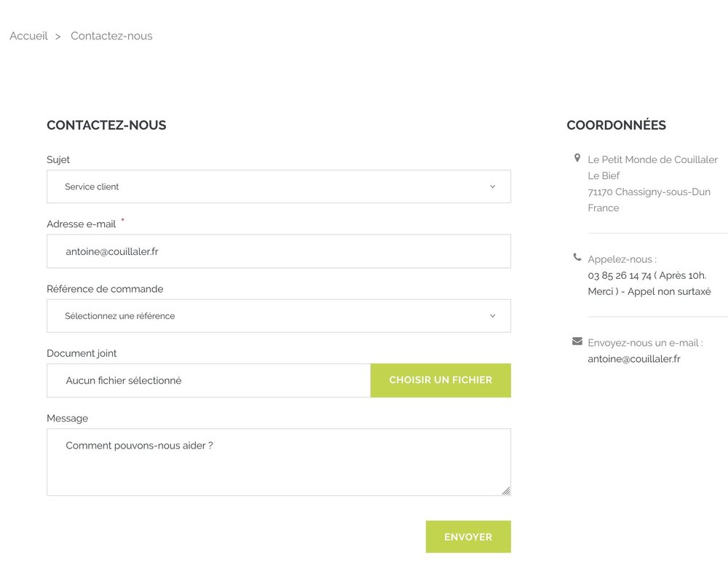Viewport: 728px width, 576px height.
Task: Click the Référence de commande label
Action: tap(105, 289)
